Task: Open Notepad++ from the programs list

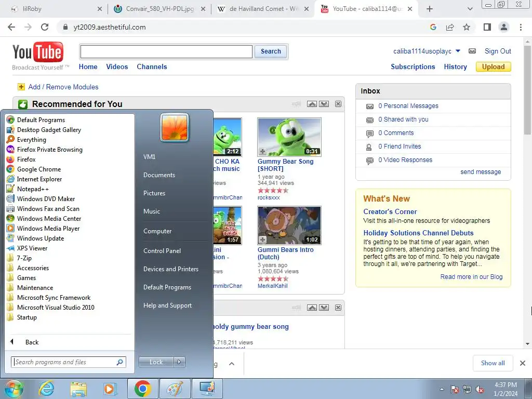Action: pyautogui.click(x=28, y=189)
